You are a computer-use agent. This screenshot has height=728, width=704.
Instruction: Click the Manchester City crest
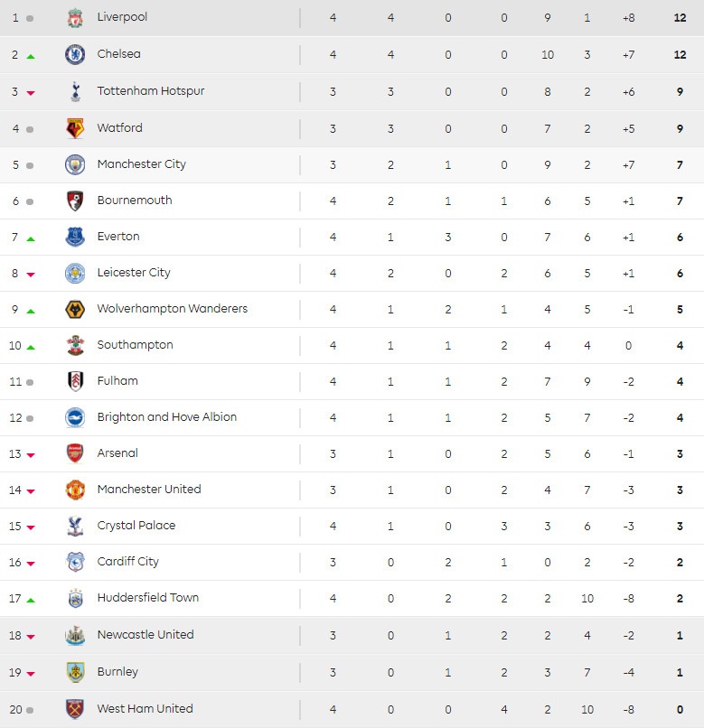click(75, 164)
